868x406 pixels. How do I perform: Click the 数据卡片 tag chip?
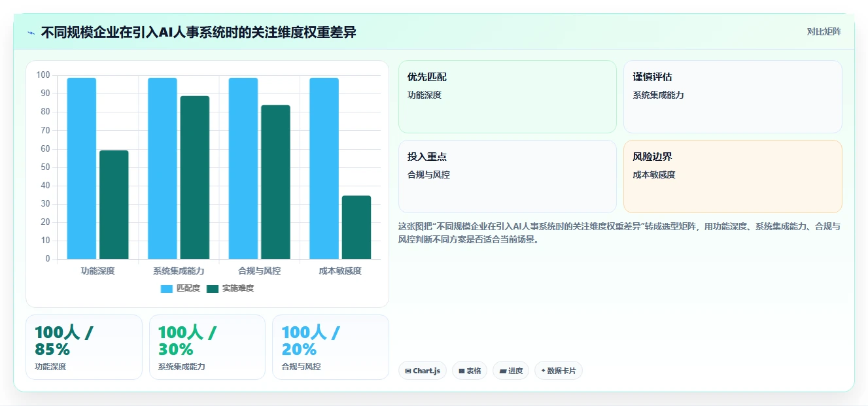[x=559, y=371]
